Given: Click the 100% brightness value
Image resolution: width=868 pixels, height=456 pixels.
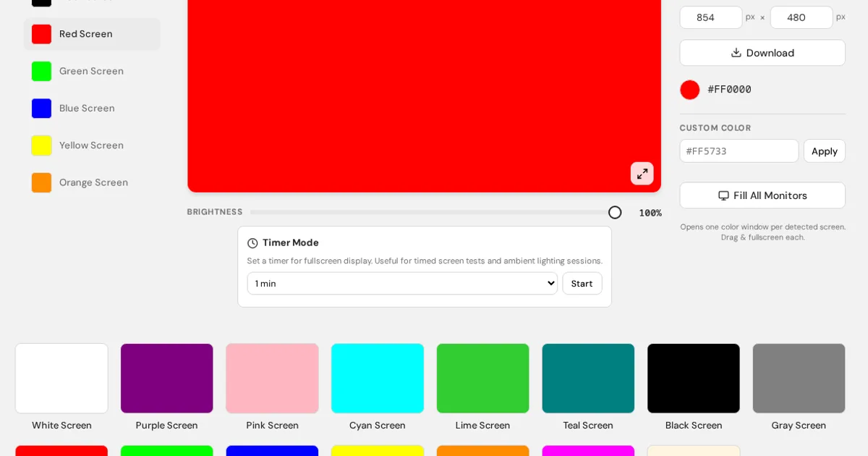Looking at the screenshot, I should click(650, 213).
